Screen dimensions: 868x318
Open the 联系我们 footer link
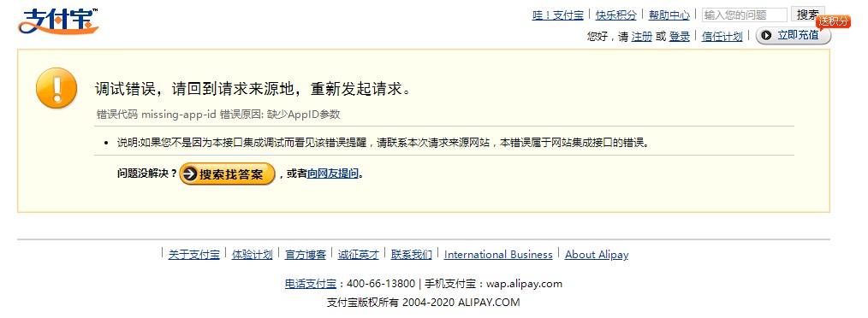411,255
